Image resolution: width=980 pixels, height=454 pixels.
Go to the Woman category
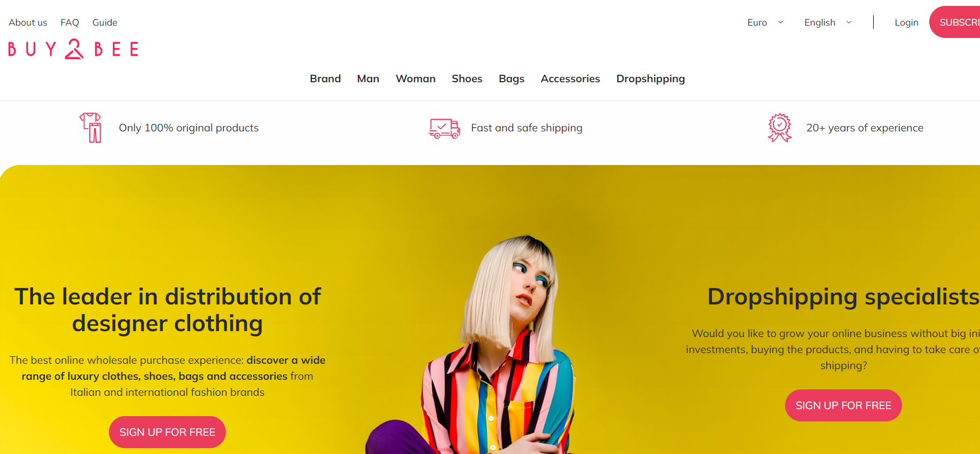[415, 79]
